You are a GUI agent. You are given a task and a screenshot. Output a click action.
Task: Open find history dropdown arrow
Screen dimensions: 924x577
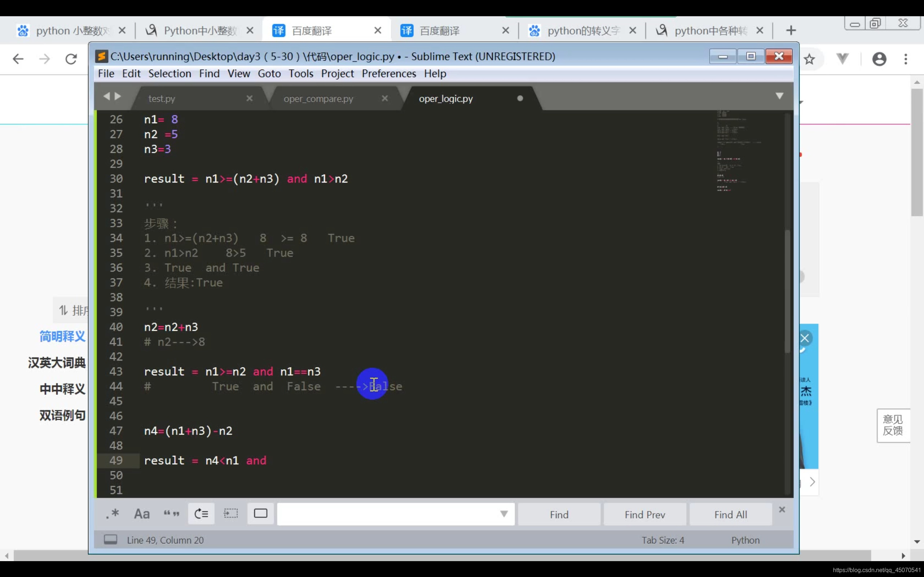click(504, 514)
